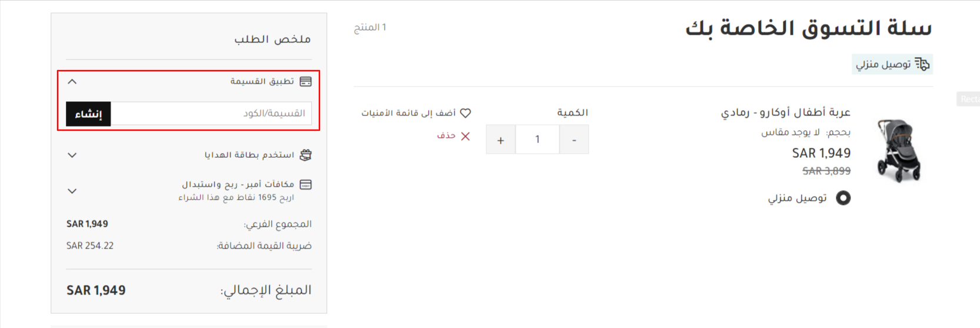Image resolution: width=980 pixels, height=328 pixels.
Task: Click the إنشاء coupon apply button
Action: click(88, 114)
